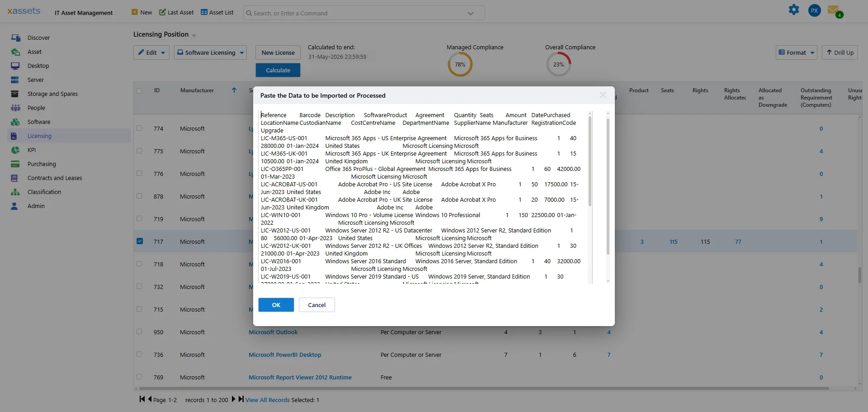Image resolution: width=868 pixels, height=412 pixels.
Task: Check the row 775 checkbox
Action: pos(139,151)
